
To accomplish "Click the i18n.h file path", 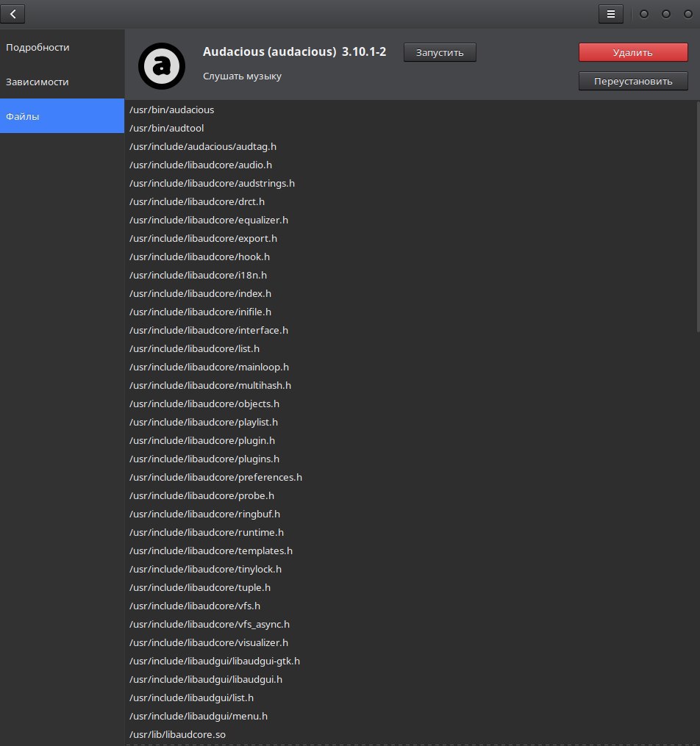I will 198,276.
